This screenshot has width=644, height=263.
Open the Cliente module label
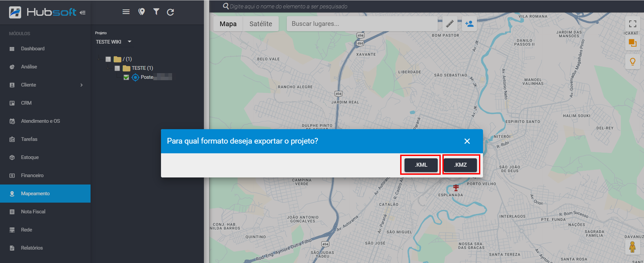tap(29, 85)
